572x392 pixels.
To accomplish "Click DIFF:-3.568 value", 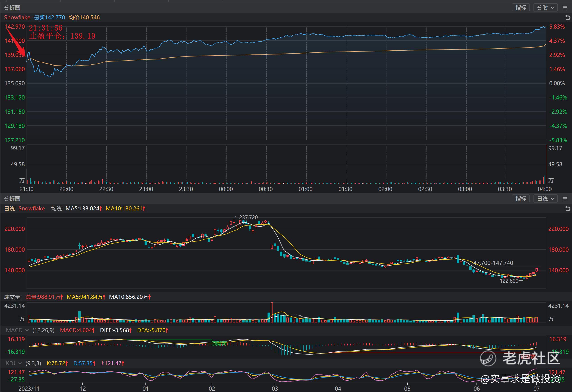I will click(x=116, y=330).
